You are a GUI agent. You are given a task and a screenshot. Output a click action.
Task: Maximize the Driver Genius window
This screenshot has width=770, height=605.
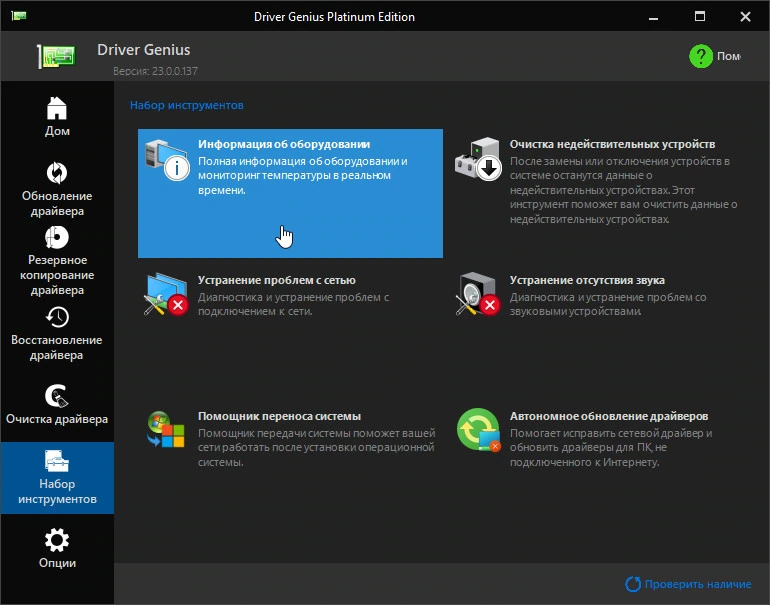click(x=700, y=17)
